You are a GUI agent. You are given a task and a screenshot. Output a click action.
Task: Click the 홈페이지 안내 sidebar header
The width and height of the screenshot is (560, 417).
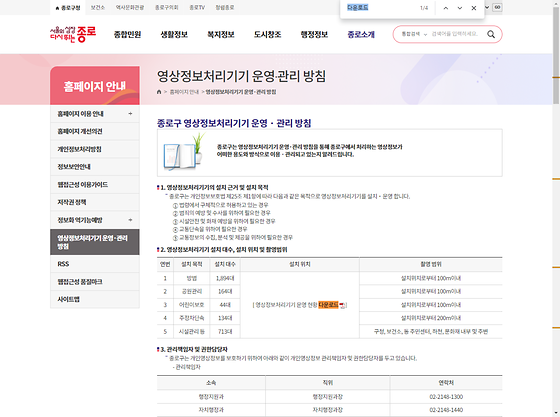pyautogui.click(x=95, y=86)
